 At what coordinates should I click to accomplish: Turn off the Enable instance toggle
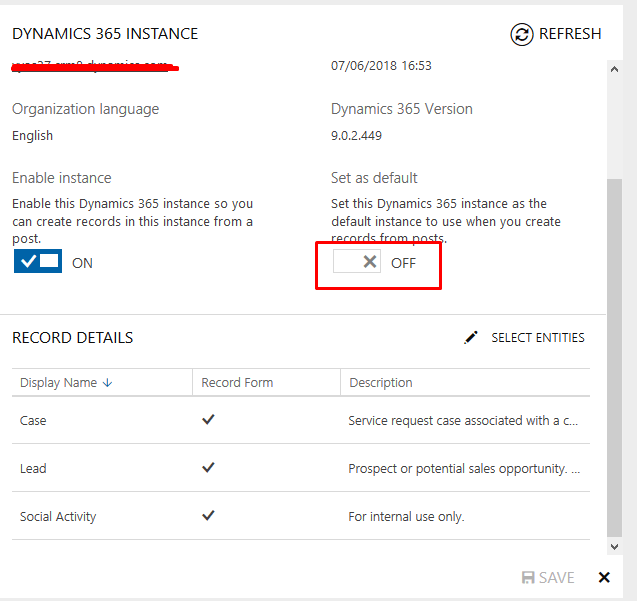click(38, 261)
